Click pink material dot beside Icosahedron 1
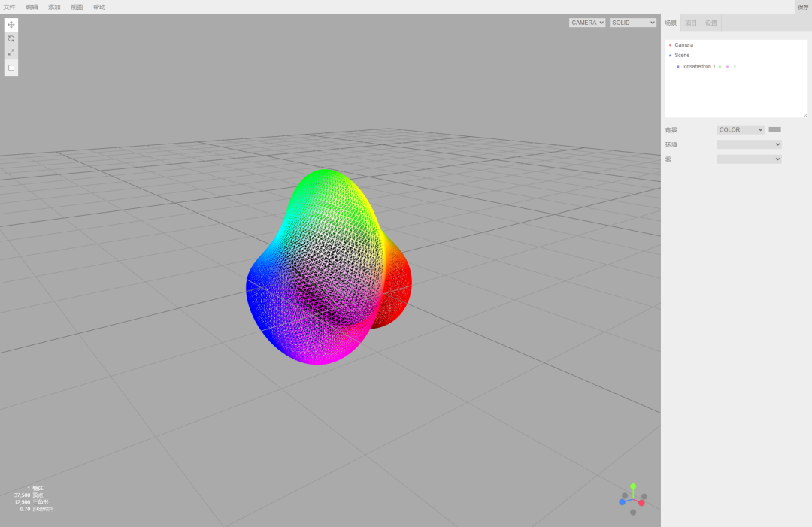This screenshot has height=527, width=812. click(x=727, y=67)
